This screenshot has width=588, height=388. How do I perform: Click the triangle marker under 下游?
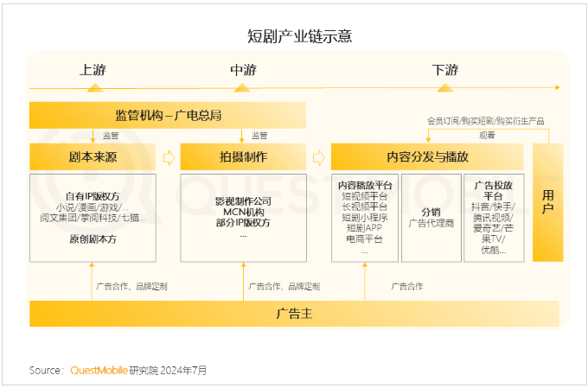[x=445, y=87]
